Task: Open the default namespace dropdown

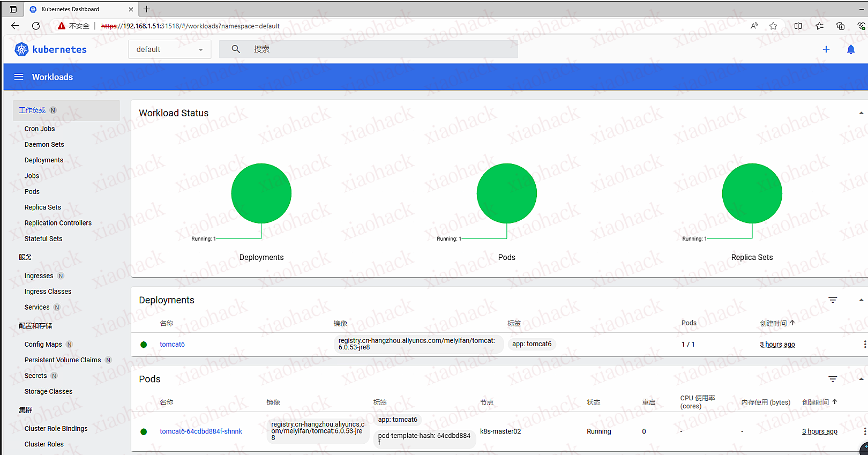Action: (x=170, y=49)
